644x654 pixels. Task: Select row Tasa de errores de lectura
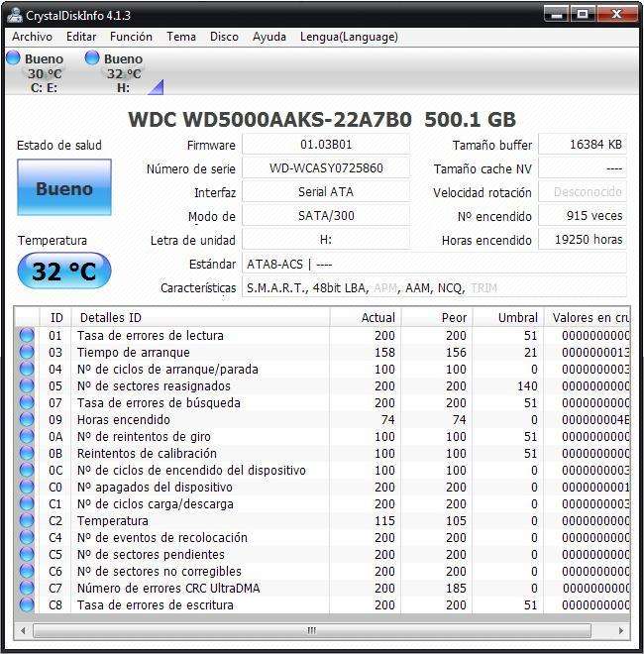(x=322, y=335)
